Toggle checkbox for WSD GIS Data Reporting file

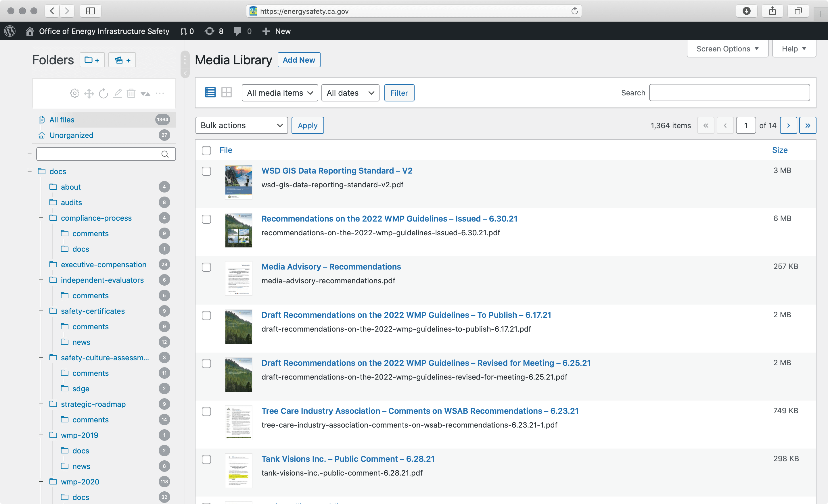206,171
